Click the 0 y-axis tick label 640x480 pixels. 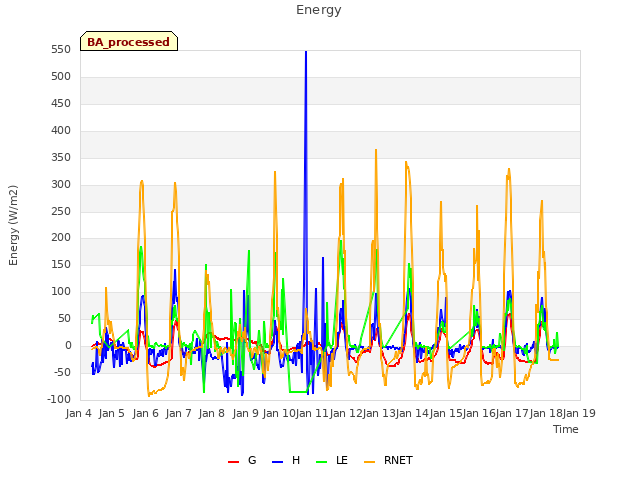coord(68,345)
